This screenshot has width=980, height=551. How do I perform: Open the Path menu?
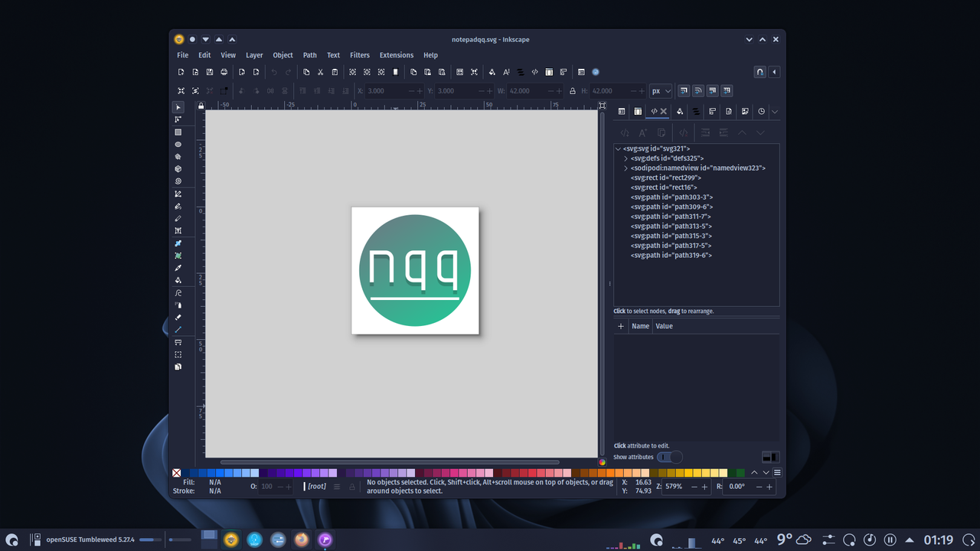pos(310,55)
